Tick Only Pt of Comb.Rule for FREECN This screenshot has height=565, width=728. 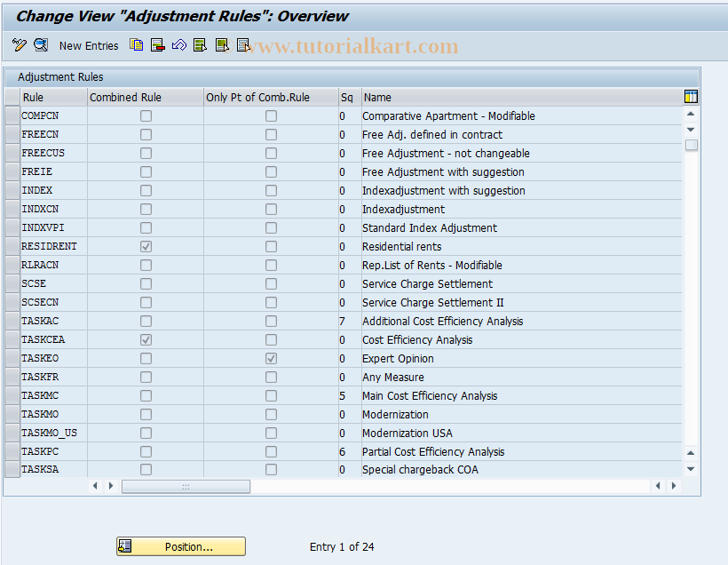tap(271, 134)
